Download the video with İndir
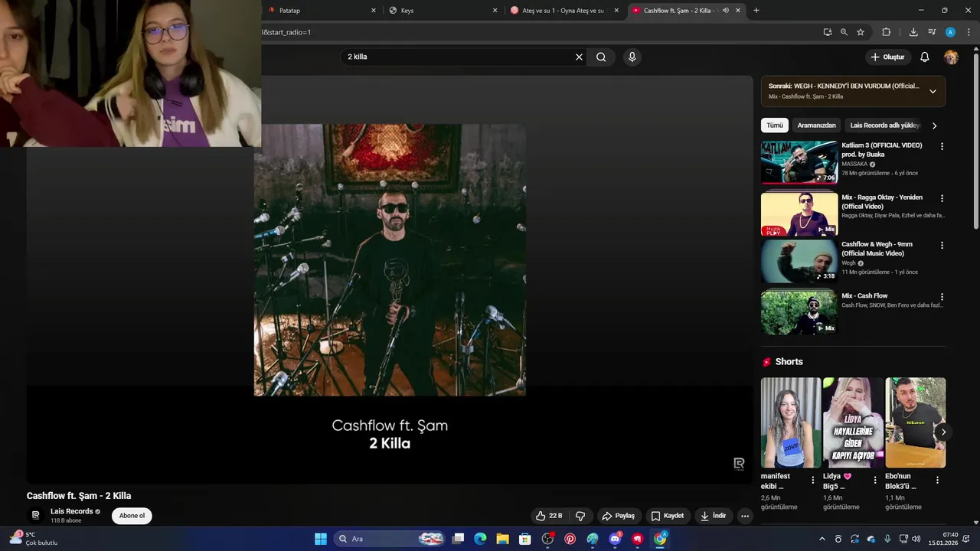980x551 pixels. [x=713, y=516]
